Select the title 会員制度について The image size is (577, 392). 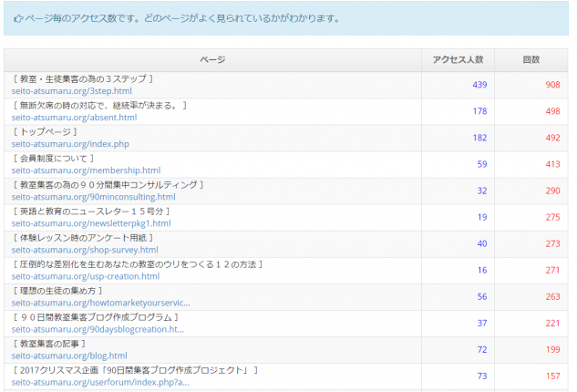[x=54, y=159]
